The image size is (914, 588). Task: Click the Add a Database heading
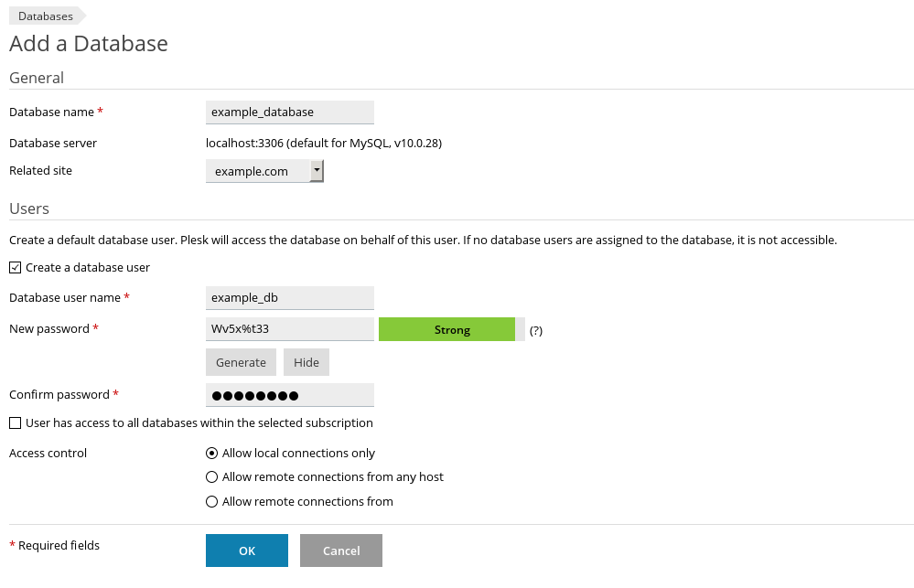pos(89,44)
